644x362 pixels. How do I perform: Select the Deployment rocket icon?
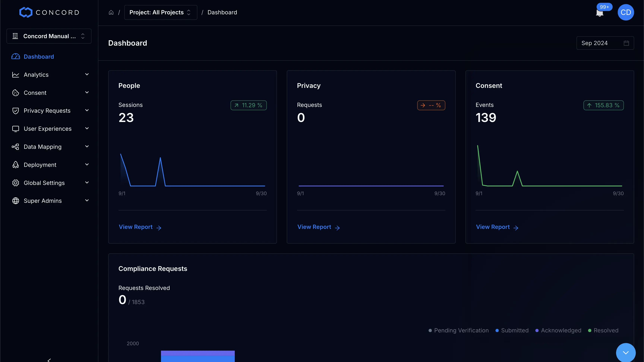pyautogui.click(x=15, y=165)
